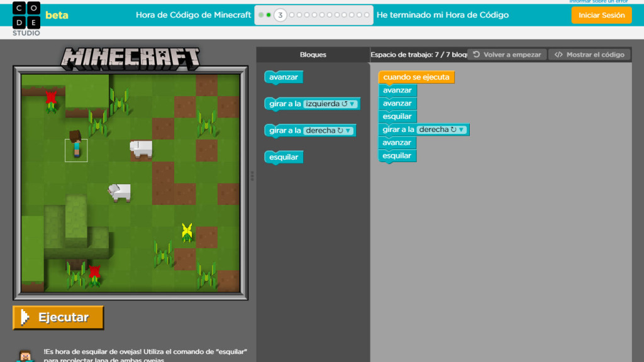Click Volver a empezar to reset the workspace
Viewport: 644px width, 362px height.
tap(507, 55)
